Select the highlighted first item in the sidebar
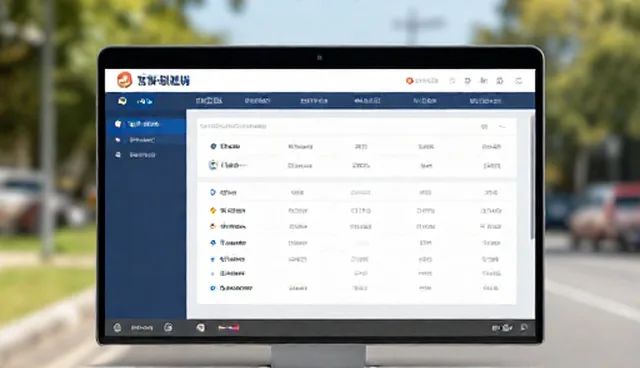Image resolution: width=640 pixels, height=368 pixels. point(146,124)
